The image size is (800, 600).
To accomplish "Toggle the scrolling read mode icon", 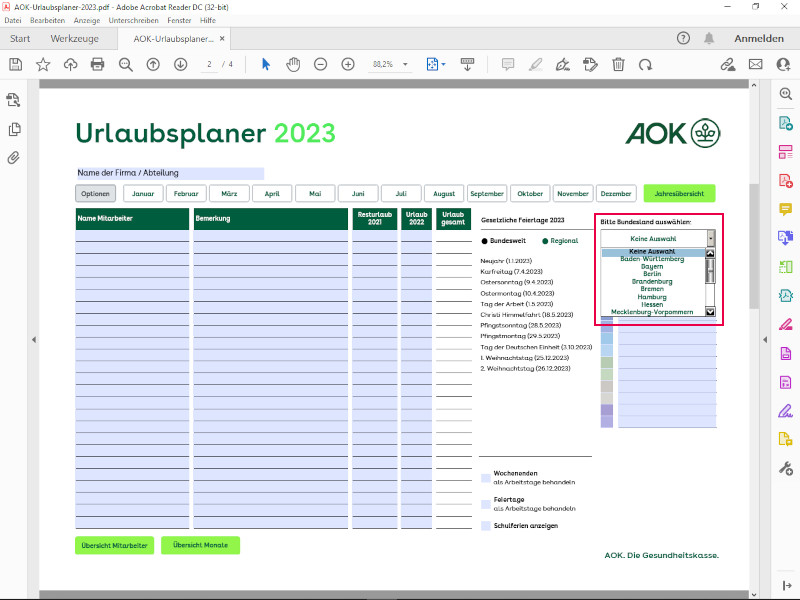I will click(467, 64).
